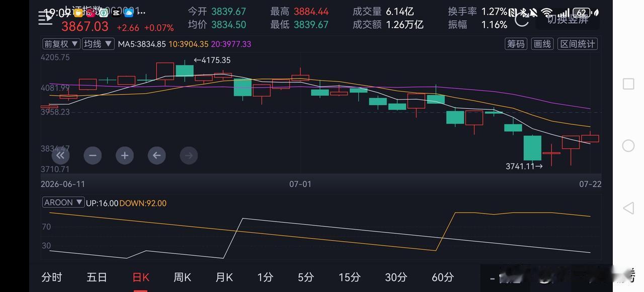Tap the MA5:3834.85 value label
Viewport: 644px width, 292px height.
pyautogui.click(x=142, y=44)
